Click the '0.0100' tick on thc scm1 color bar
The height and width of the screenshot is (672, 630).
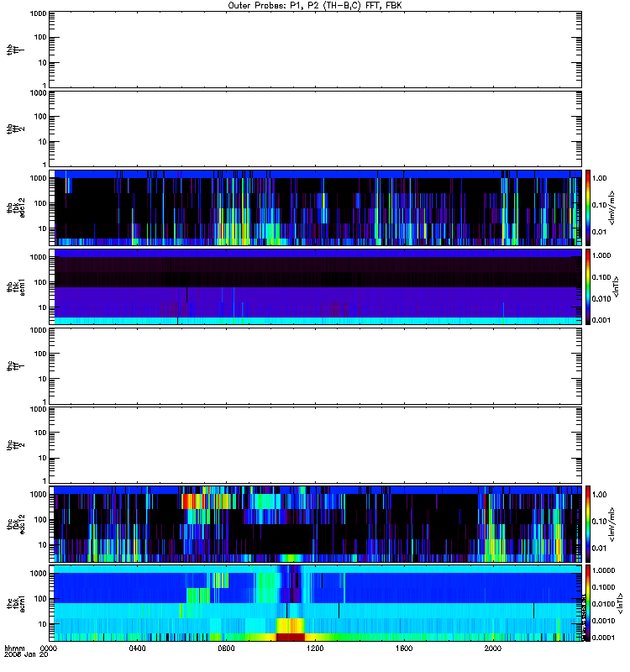click(x=603, y=604)
